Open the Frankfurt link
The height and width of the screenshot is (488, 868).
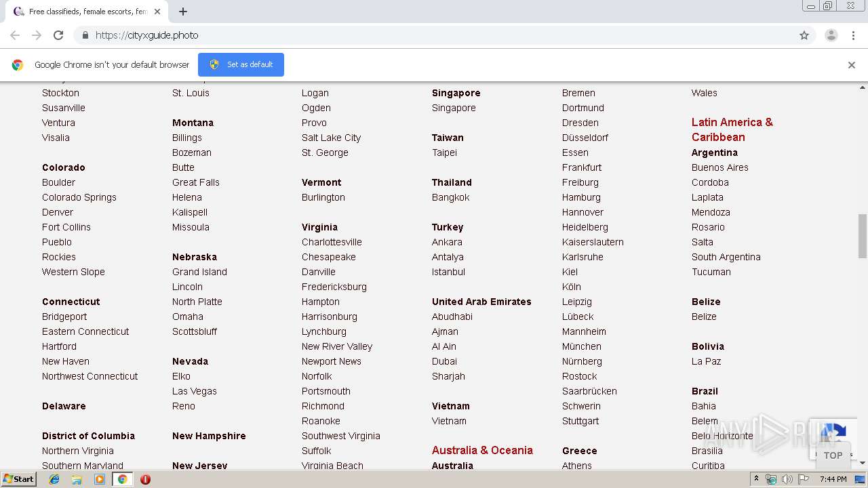582,167
